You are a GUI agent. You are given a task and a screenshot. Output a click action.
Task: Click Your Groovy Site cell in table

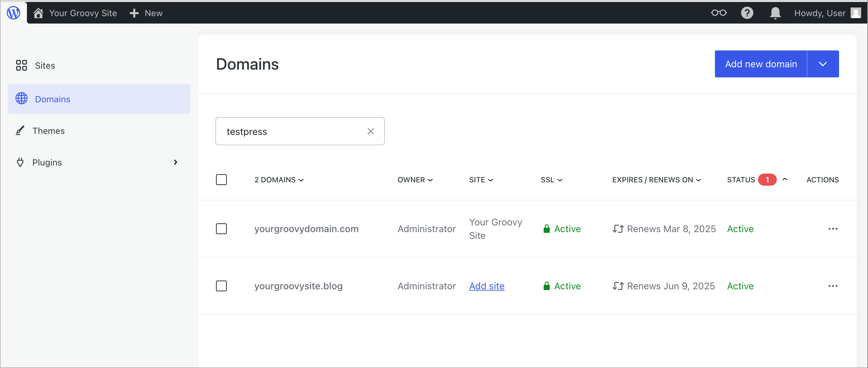tap(495, 229)
